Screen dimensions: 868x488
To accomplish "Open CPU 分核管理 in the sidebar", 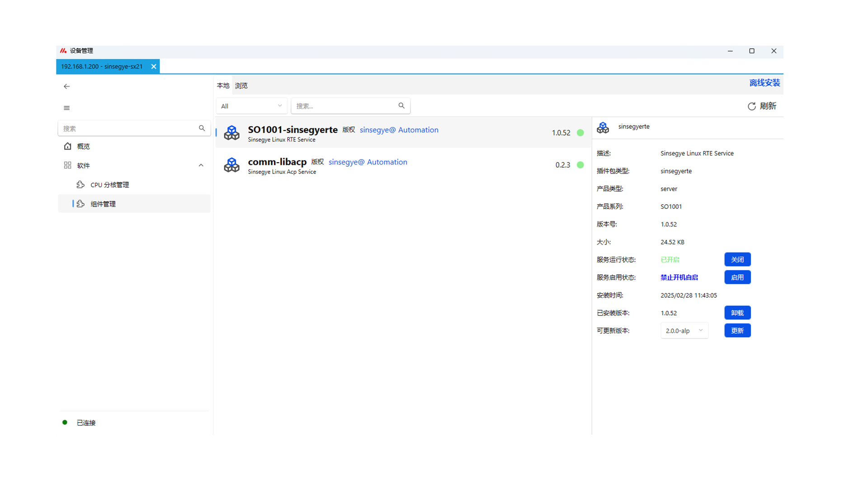I will click(x=109, y=185).
